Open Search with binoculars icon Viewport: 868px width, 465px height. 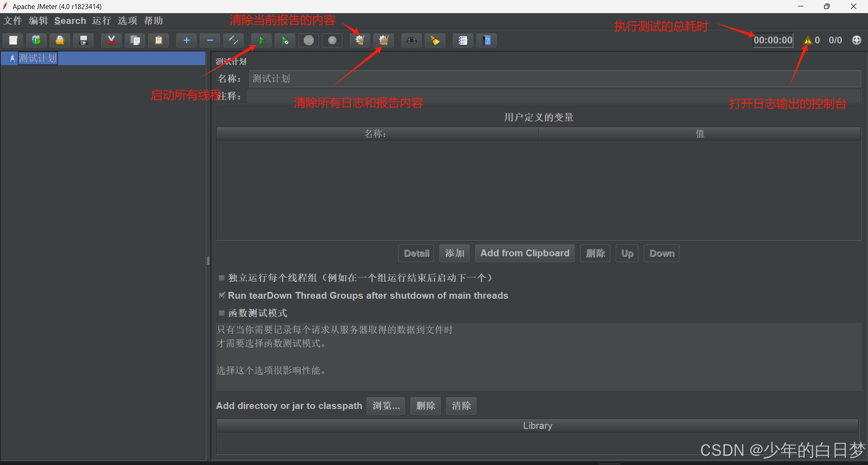click(x=411, y=40)
